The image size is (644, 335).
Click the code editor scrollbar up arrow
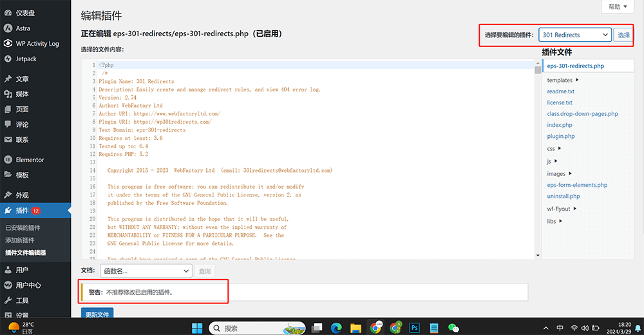tap(538, 64)
